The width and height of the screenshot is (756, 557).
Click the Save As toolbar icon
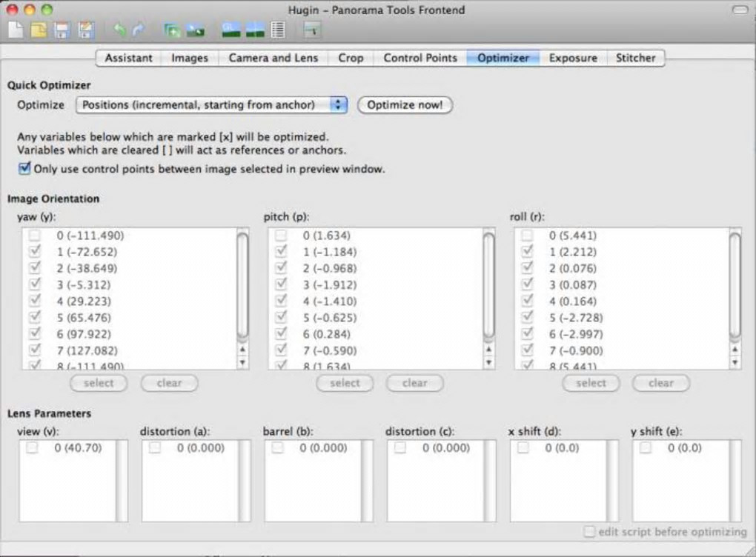click(x=85, y=30)
